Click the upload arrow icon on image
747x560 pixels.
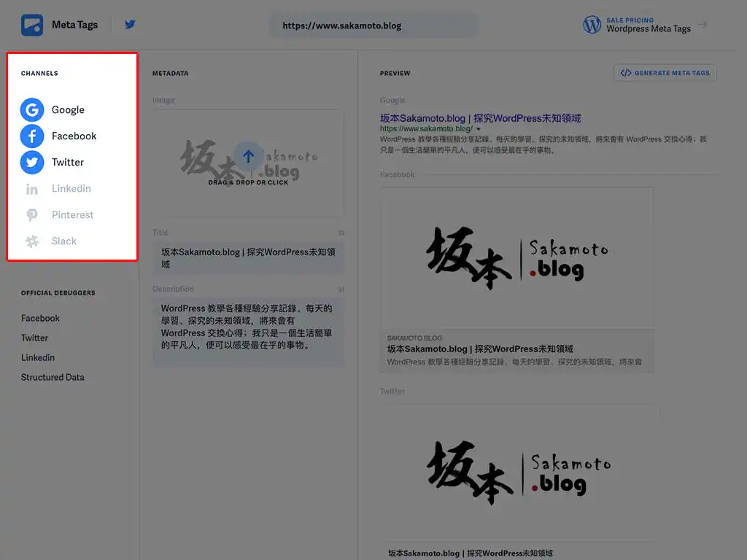click(x=248, y=156)
